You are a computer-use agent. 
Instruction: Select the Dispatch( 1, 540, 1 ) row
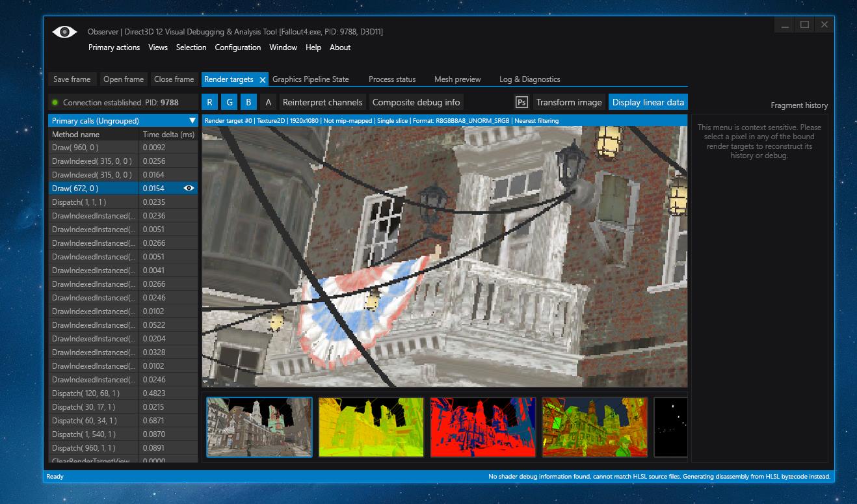tap(124, 434)
